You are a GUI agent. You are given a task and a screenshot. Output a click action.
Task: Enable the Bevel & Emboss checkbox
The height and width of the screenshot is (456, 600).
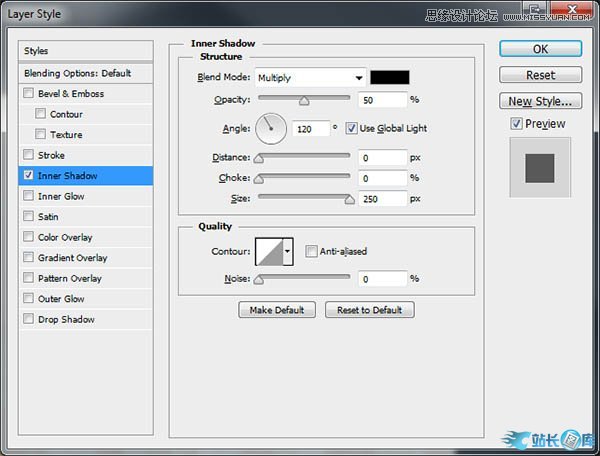click(x=29, y=94)
